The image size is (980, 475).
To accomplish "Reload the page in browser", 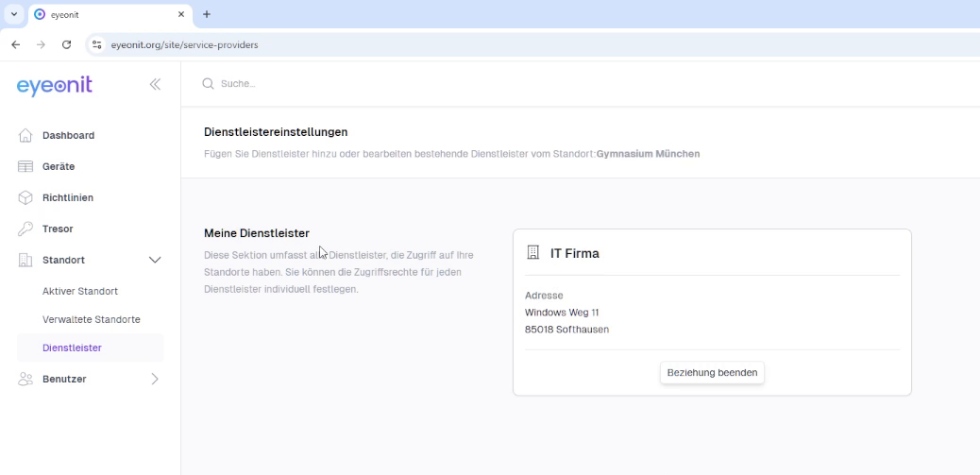I will tap(66, 44).
